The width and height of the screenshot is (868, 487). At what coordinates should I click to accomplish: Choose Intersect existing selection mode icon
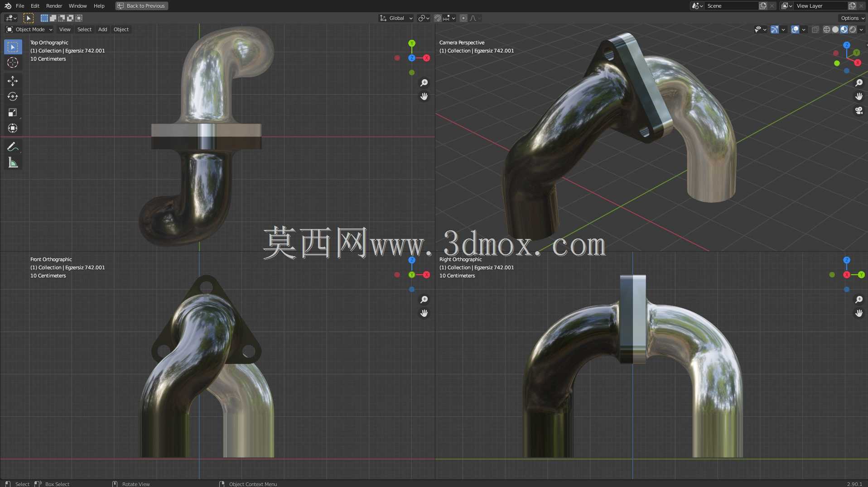79,18
